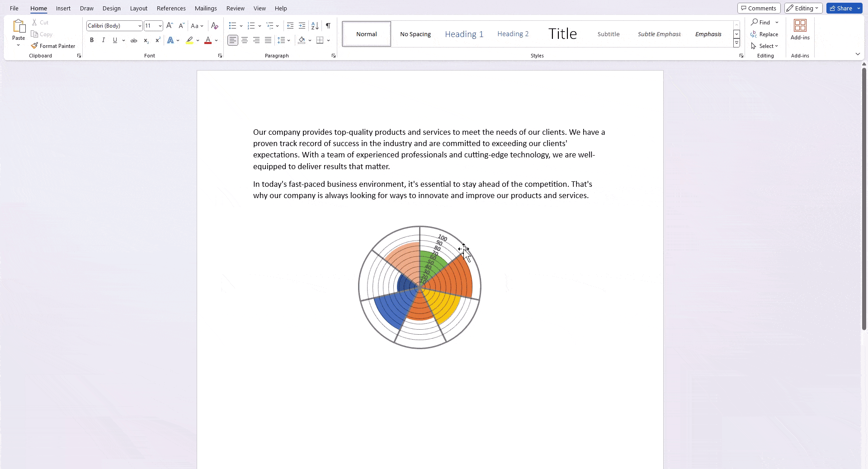Apply strikethrough to text
The height and width of the screenshot is (469, 868).
(x=133, y=40)
